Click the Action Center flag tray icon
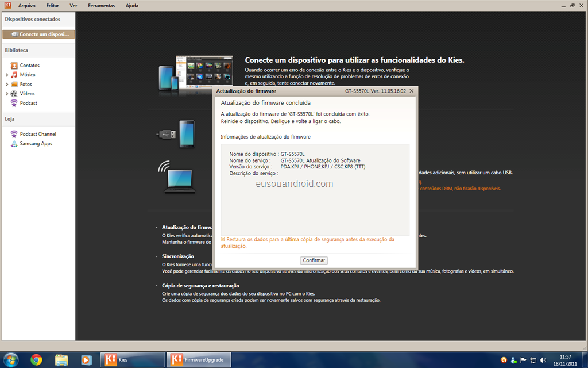588x368 pixels. pyautogui.click(x=524, y=360)
